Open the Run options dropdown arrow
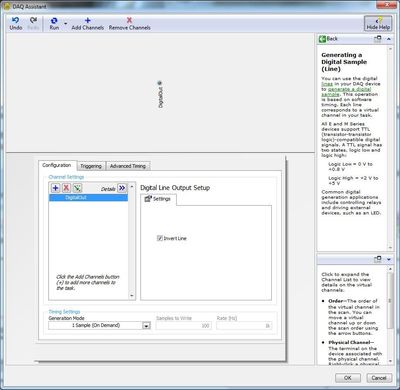 pos(65,23)
